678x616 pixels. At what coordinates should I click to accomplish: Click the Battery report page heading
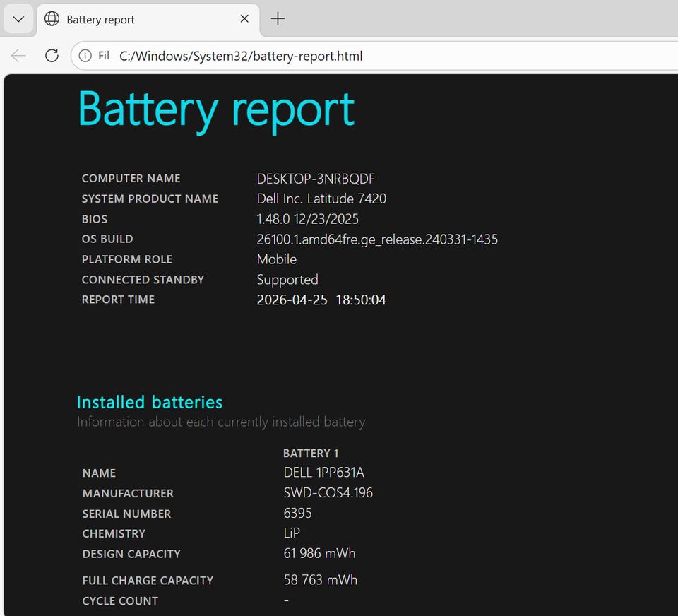pyautogui.click(x=215, y=109)
